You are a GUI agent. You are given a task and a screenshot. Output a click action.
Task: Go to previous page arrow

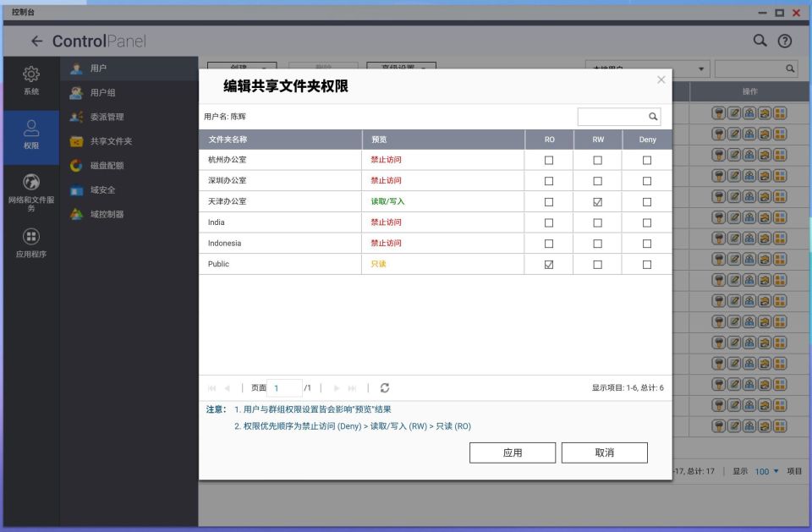point(227,388)
